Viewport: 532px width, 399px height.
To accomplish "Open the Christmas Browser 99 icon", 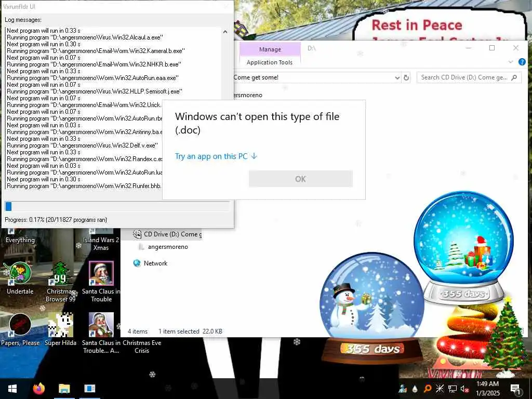I will (61, 282).
